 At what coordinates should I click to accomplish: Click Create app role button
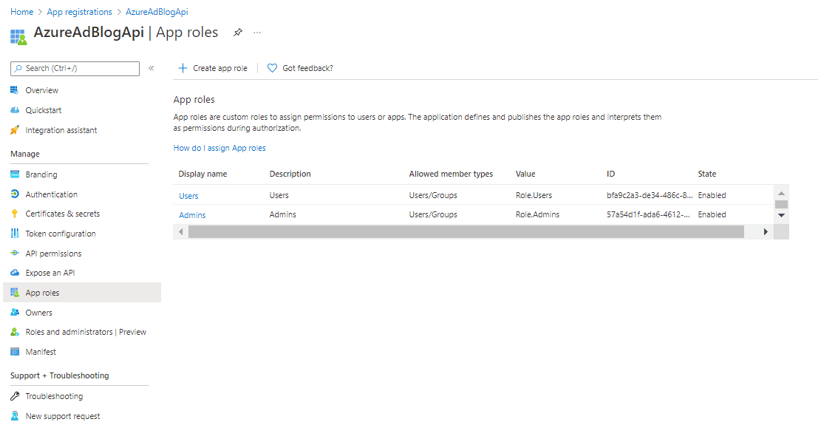click(213, 68)
